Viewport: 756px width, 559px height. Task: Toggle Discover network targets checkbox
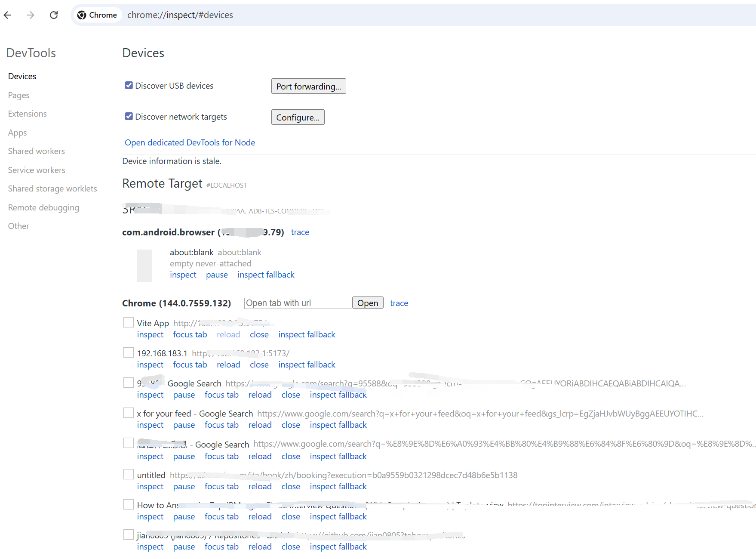point(129,116)
